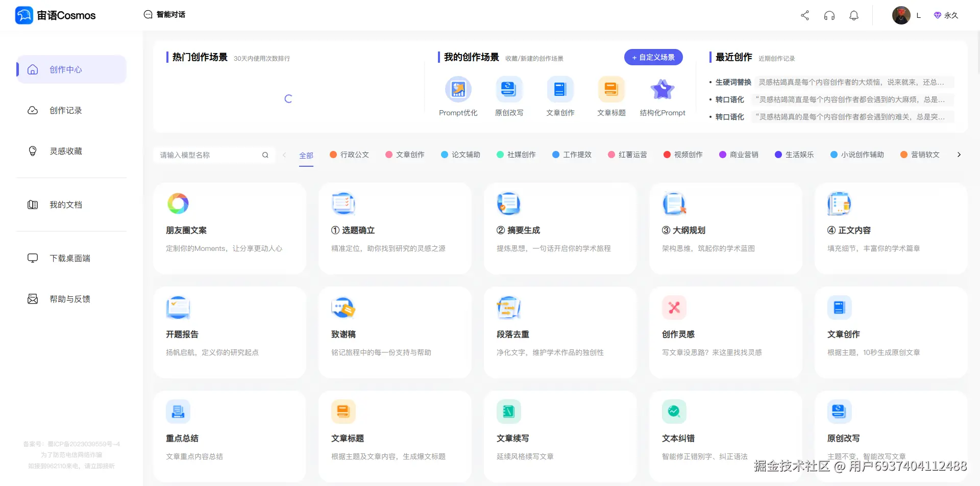Click the 段落去重 card description text
The width and height of the screenshot is (980, 486).
pos(550,352)
